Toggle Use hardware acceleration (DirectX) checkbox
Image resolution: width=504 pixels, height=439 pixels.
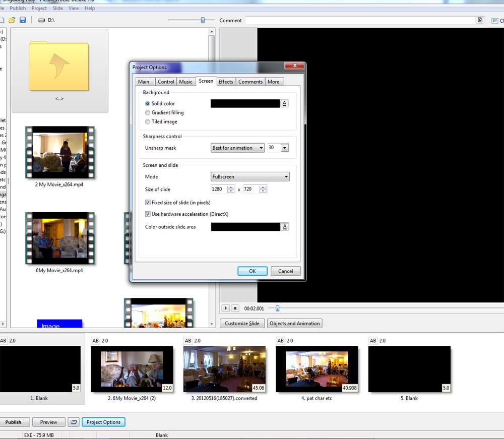[x=148, y=214]
